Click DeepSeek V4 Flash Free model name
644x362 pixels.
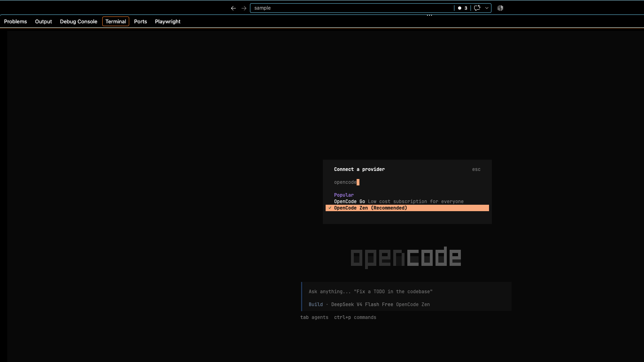(362, 304)
